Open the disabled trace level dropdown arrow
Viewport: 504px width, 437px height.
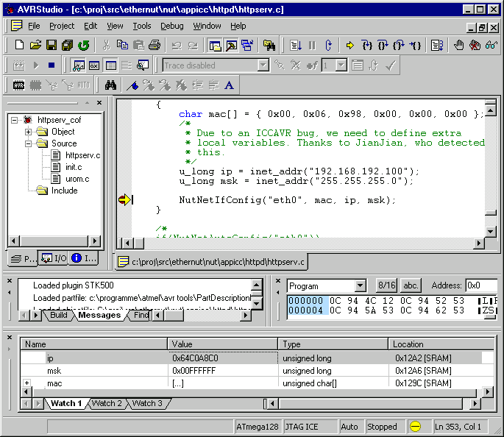(x=341, y=65)
